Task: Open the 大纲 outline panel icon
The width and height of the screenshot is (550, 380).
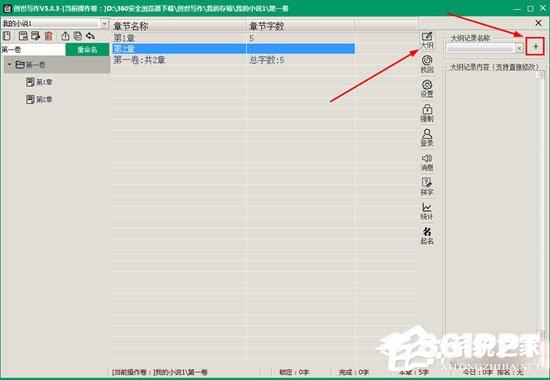Action: point(427,40)
